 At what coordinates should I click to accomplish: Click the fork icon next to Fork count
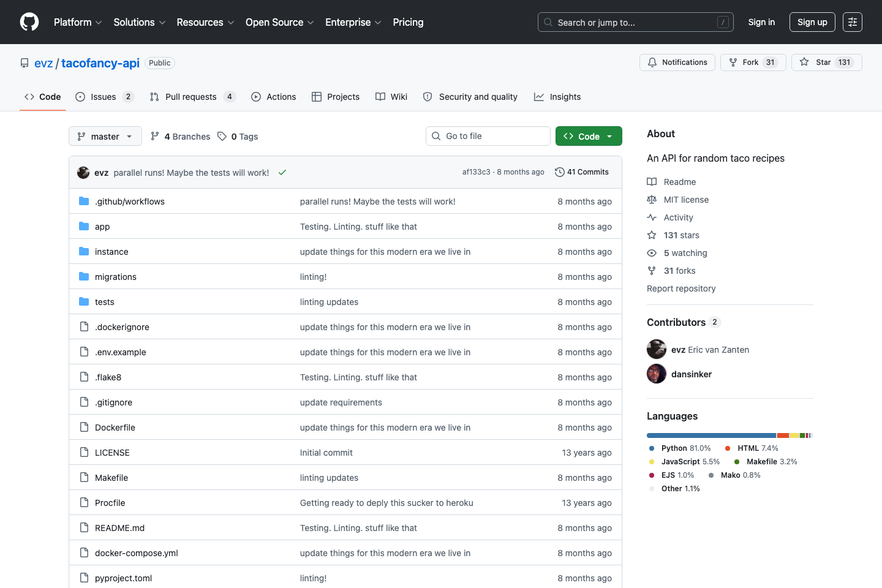click(x=733, y=62)
